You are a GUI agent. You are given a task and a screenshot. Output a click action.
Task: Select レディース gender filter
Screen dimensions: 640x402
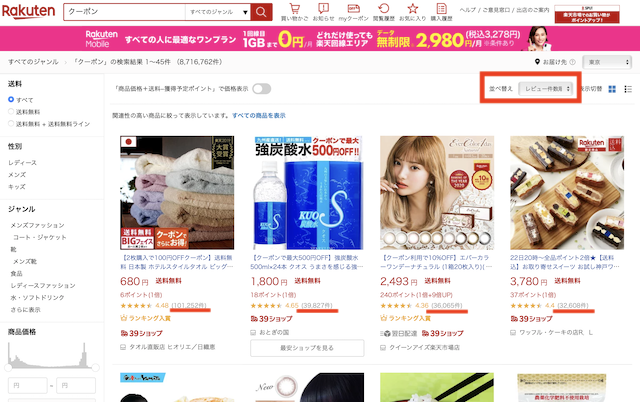[x=22, y=162]
